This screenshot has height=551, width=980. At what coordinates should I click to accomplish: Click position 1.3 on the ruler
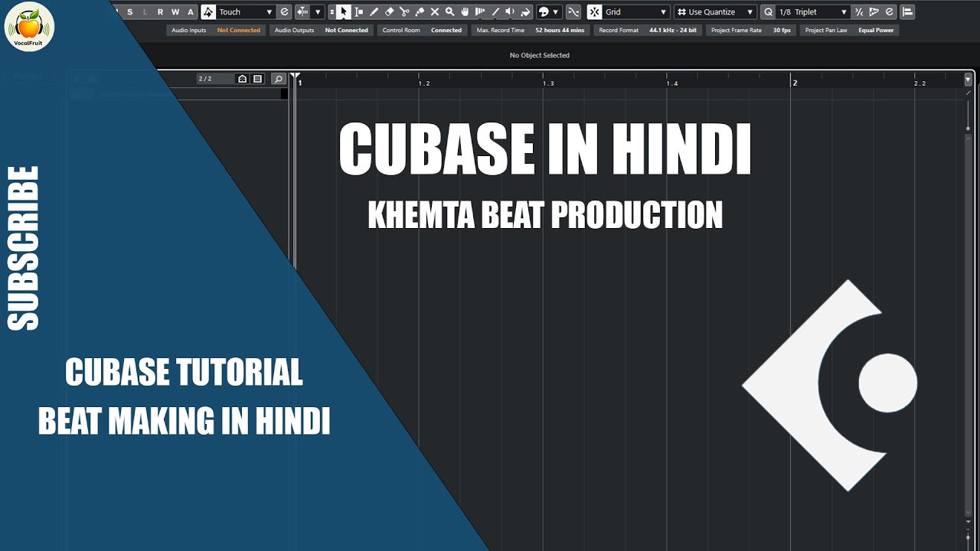pos(548,83)
